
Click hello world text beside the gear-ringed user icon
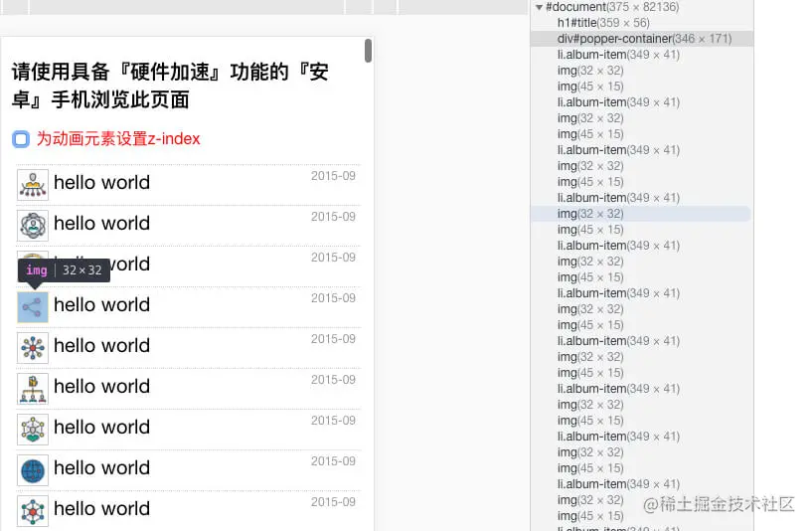click(x=102, y=224)
